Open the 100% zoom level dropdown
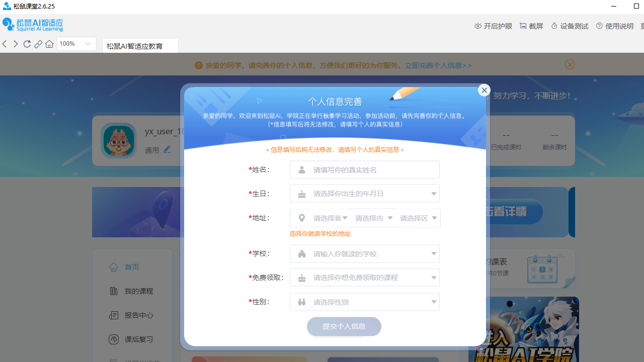The image size is (644, 362). click(x=76, y=44)
